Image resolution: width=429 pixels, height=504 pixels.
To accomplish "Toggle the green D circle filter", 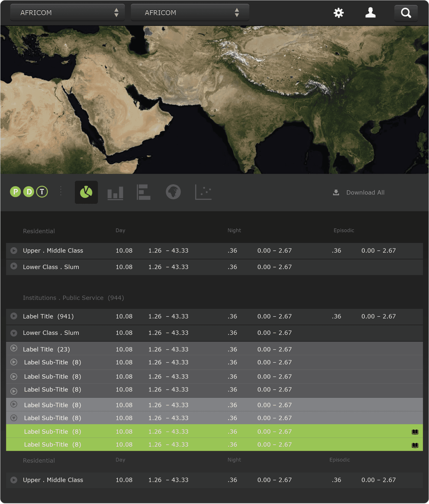I will (29, 192).
